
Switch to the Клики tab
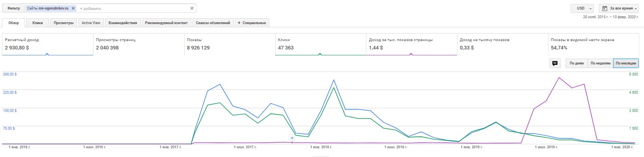pyautogui.click(x=38, y=23)
